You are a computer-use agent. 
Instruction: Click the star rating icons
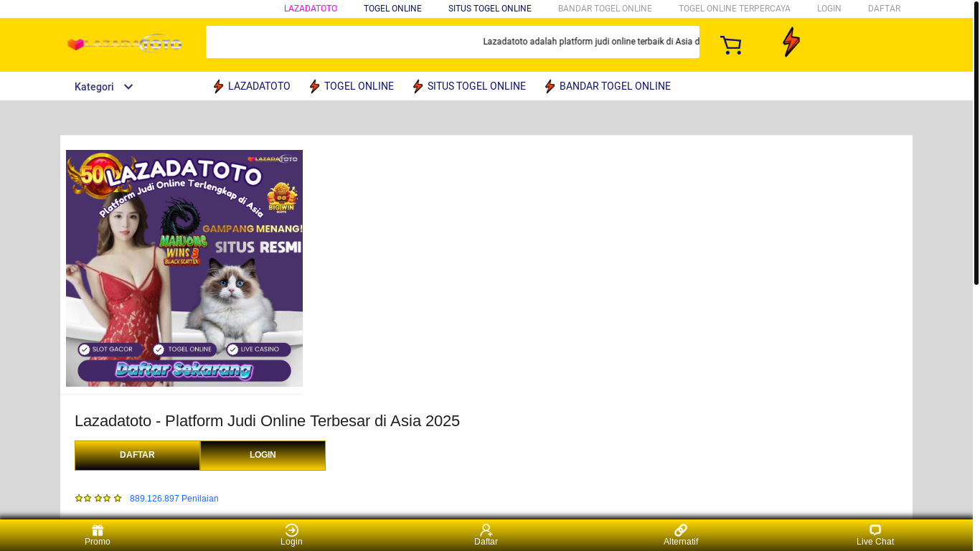(98, 498)
